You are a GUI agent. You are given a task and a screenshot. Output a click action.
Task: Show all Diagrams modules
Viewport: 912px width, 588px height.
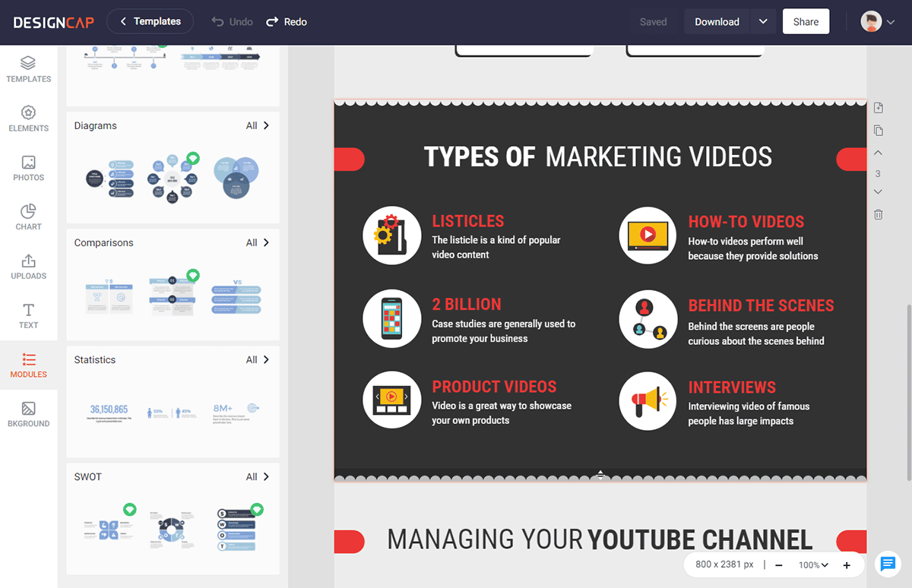click(258, 126)
